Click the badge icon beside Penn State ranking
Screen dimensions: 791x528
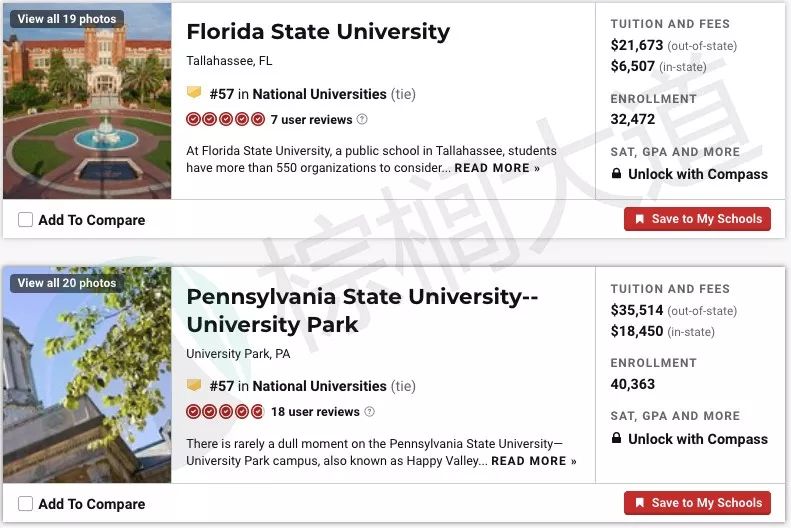click(x=194, y=385)
